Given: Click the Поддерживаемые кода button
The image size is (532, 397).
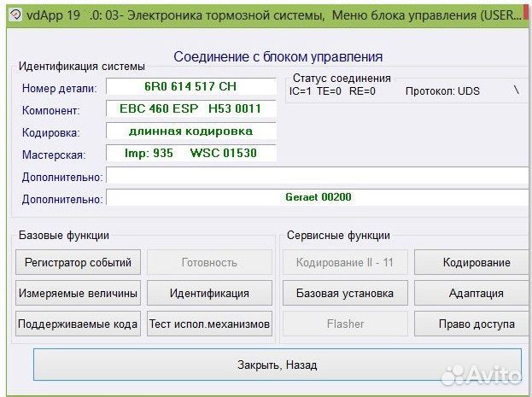Looking at the screenshot, I should tap(78, 324).
